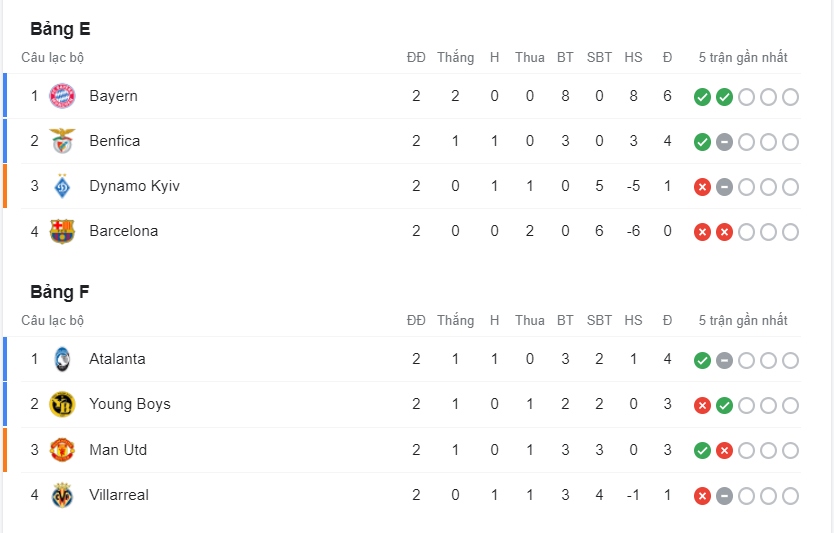Click the Bảng E group heading

coord(60,29)
